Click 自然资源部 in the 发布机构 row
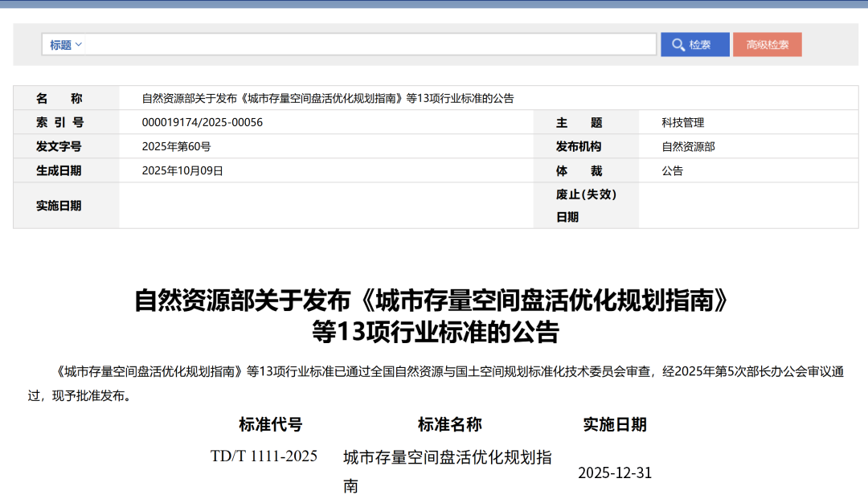Screen dimensions: 868x499 tap(688, 146)
